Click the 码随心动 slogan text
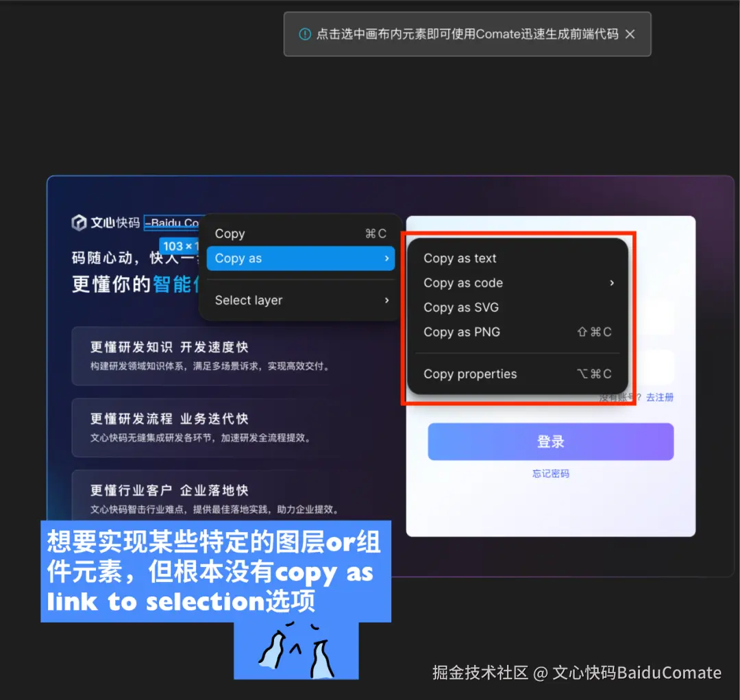The image size is (740, 700). tap(134, 258)
